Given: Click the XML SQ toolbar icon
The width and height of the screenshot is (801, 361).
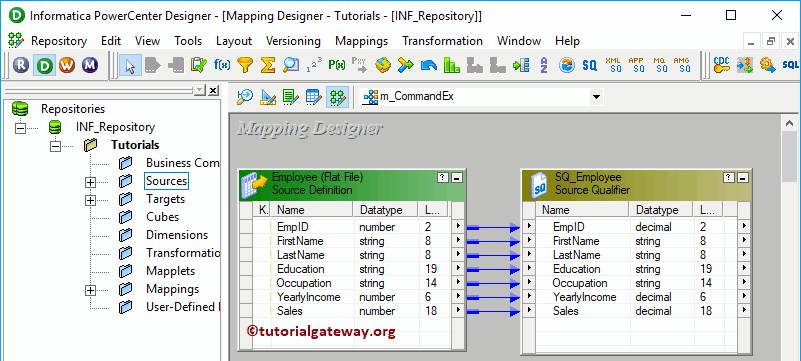Looking at the screenshot, I should [x=613, y=65].
